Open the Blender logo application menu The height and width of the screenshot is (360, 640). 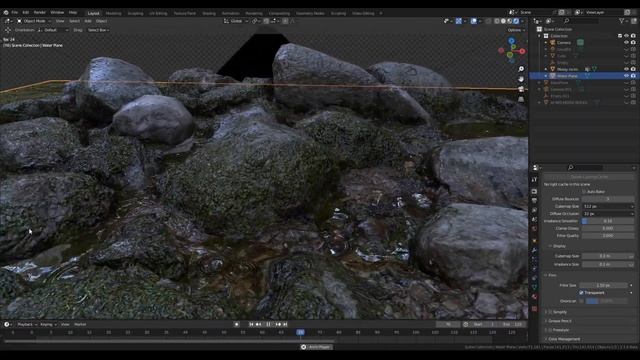(6, 13)
